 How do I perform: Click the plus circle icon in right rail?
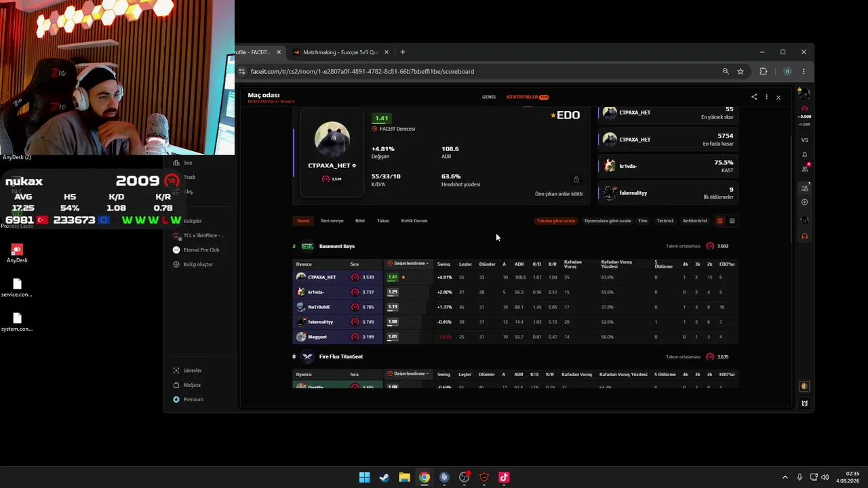point(805,202)
